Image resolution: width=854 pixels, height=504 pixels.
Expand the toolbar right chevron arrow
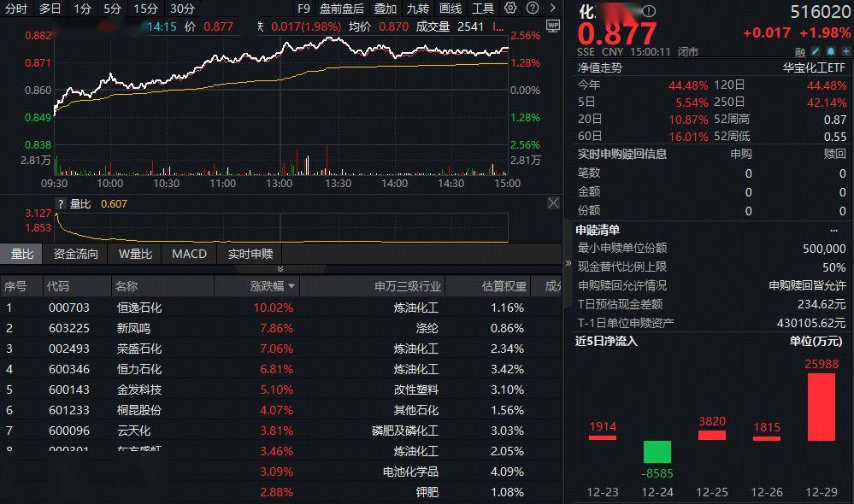point(551,9)
